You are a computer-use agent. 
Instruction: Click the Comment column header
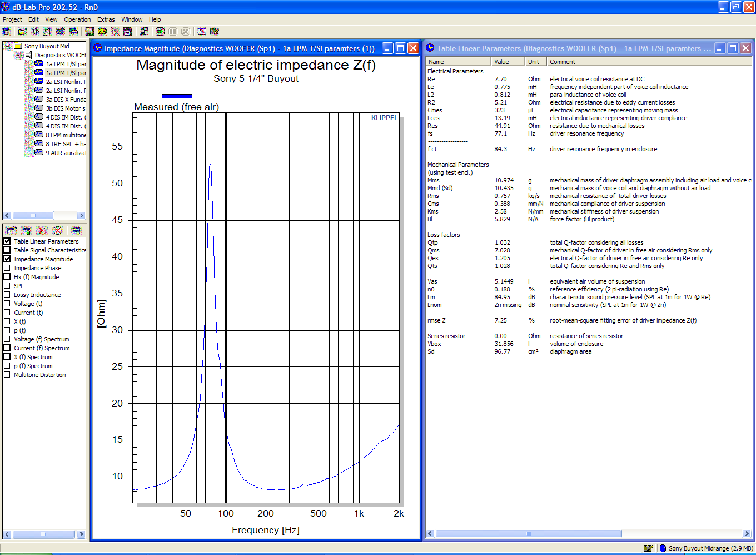coord(649,62)
